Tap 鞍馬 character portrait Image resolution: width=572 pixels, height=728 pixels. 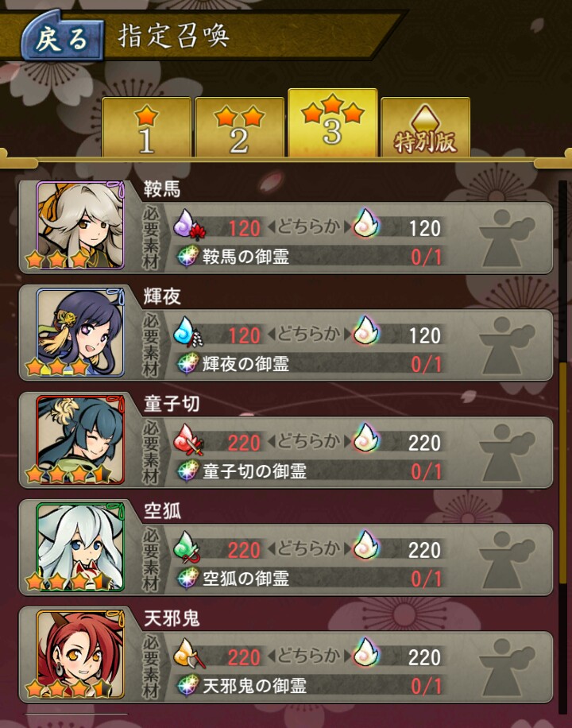point(80,225)
